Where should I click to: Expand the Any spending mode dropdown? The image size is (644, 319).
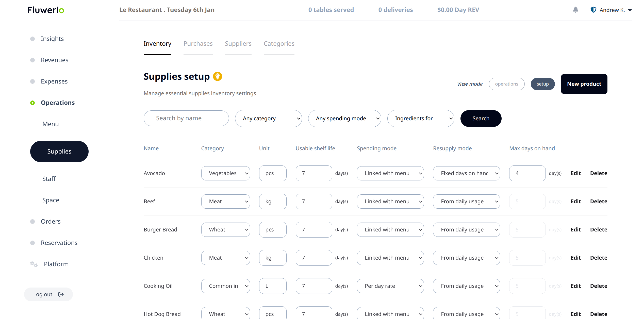click(x=344, y=119)
